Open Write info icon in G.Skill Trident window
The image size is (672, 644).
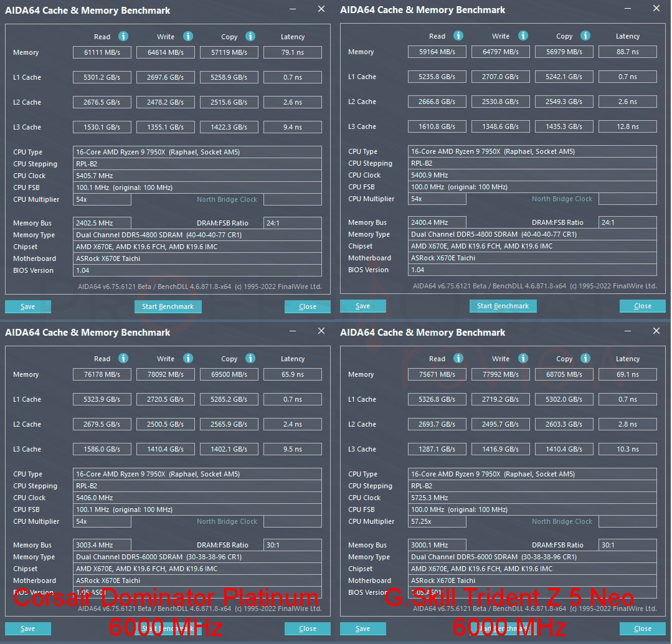(x=523, y=358)
